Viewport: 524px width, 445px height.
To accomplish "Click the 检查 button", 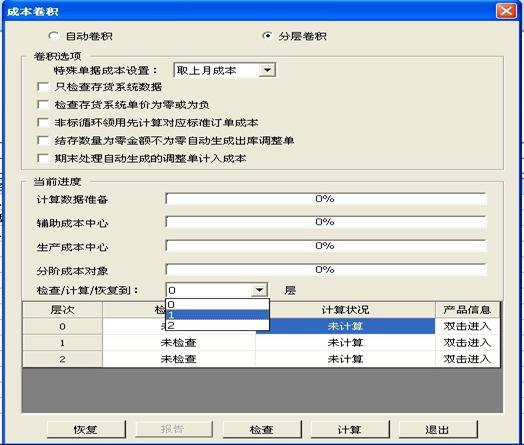I will click(262, 429).
